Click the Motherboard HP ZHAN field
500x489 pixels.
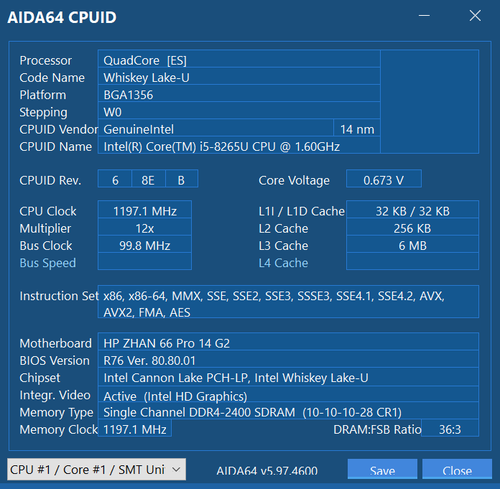pyautogui.click(x=288, y=343)
